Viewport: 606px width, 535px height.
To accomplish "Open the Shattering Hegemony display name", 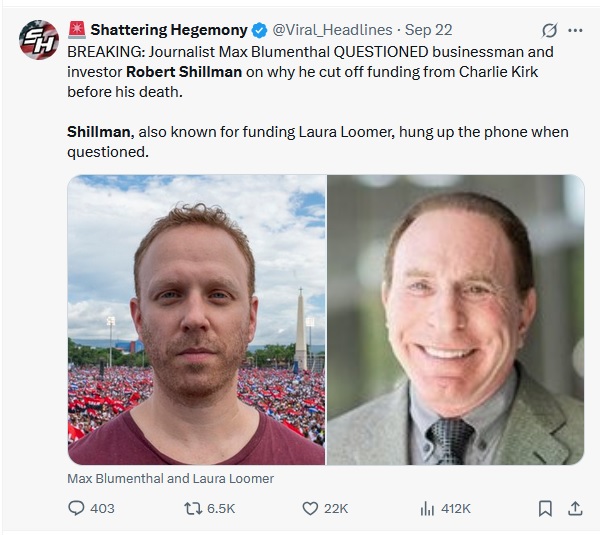I will 168,30.
